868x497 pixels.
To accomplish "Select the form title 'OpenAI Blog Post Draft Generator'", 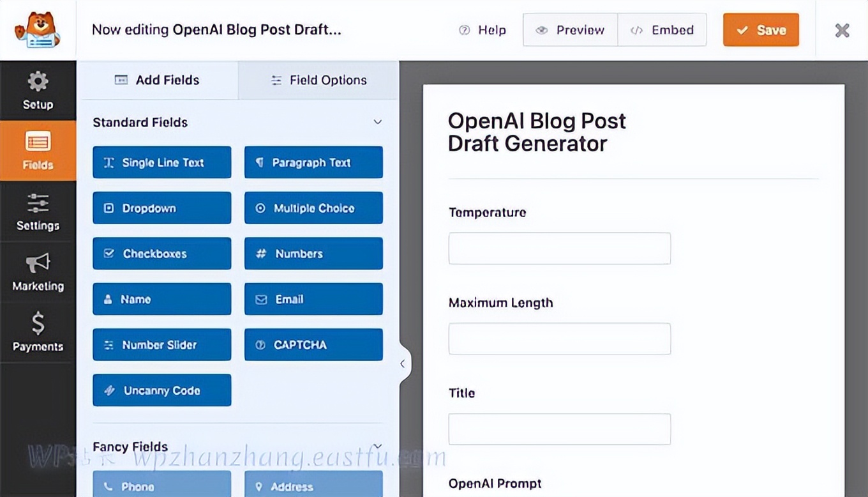I will point(537,132).
